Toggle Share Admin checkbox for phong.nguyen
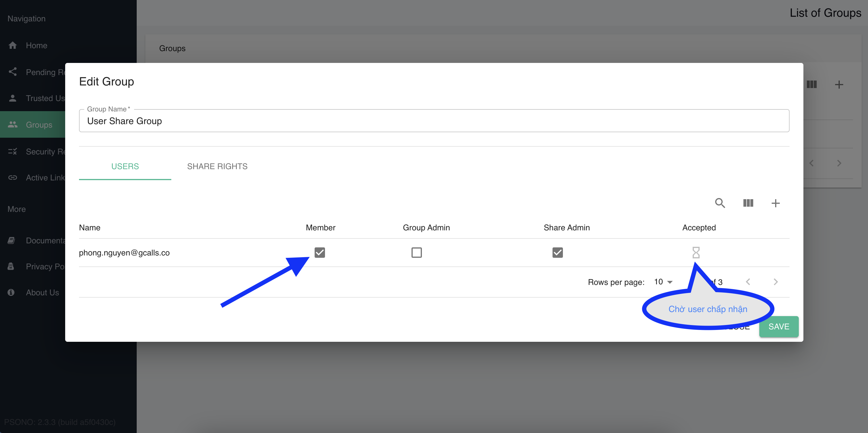The image size is (868, 433). click(557, 253)
